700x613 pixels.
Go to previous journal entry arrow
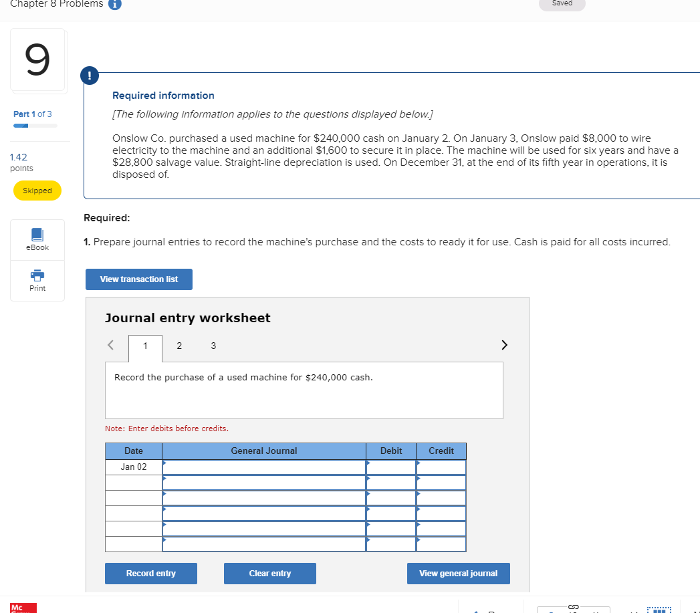pos(111,345)
